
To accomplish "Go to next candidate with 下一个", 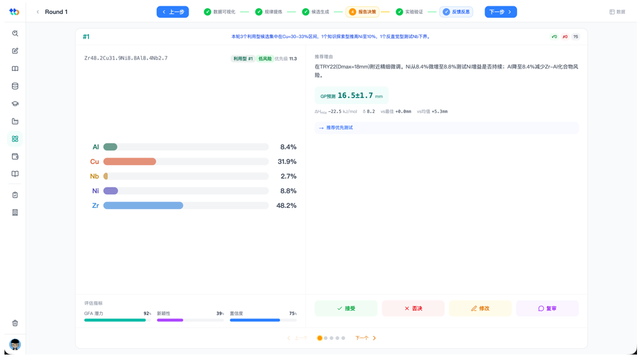I will pyautogui.click(x=366, y=338).
